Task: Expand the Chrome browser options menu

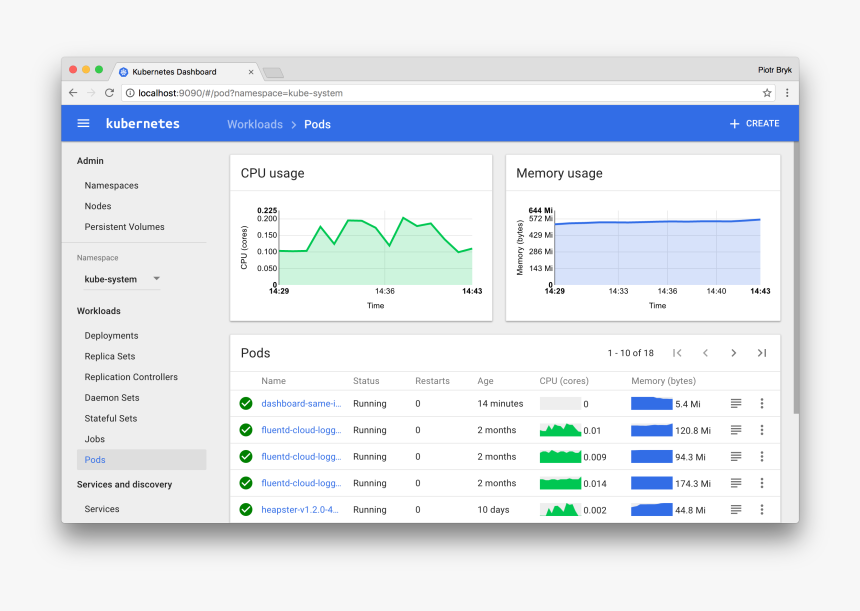Action: click(787, 92)
